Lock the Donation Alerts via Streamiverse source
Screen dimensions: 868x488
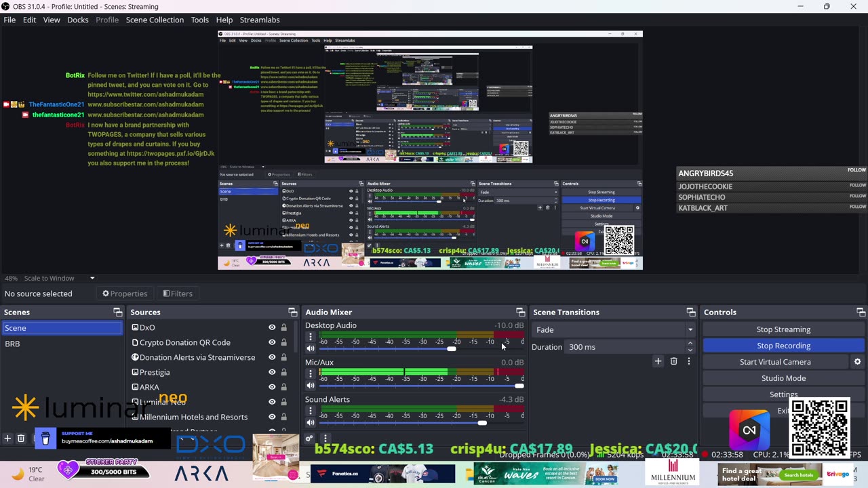point(283,357)
